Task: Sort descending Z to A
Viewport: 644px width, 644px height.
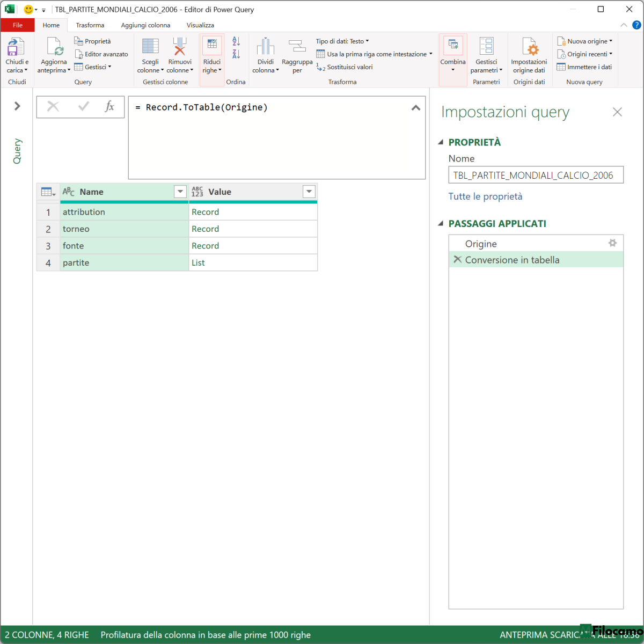Action: pos(236,54)
